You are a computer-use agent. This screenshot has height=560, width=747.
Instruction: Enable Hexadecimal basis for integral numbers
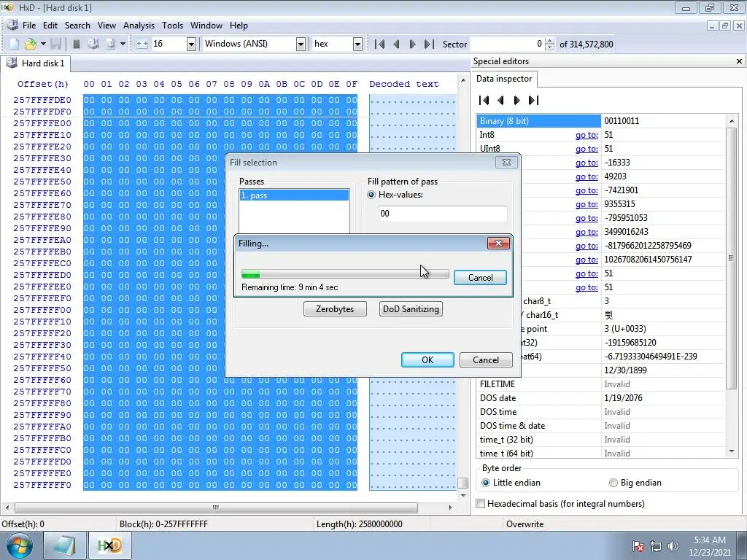point(561,503)
